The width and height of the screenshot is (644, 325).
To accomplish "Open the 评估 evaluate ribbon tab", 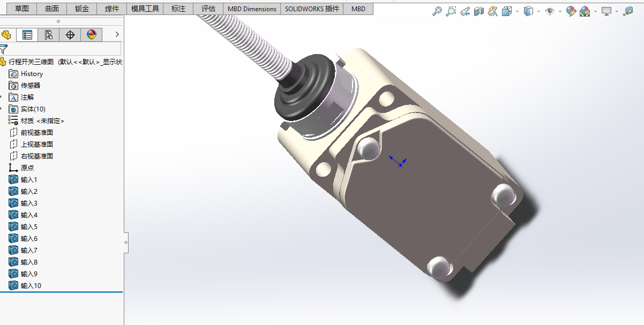I will pos(208,9).
